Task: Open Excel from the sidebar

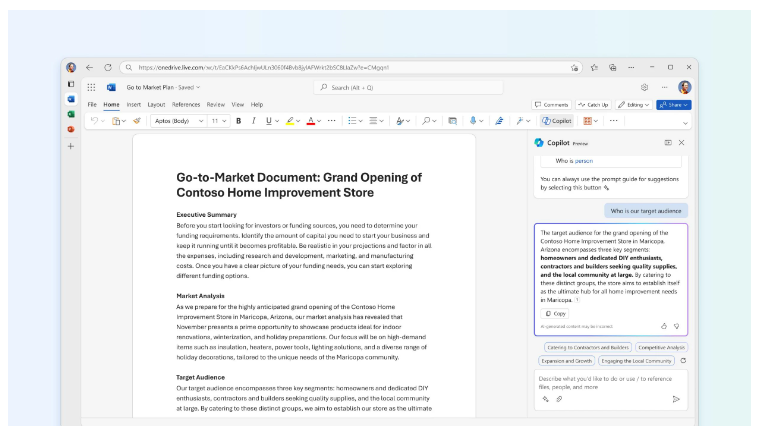Action: [x=71, y=114]
